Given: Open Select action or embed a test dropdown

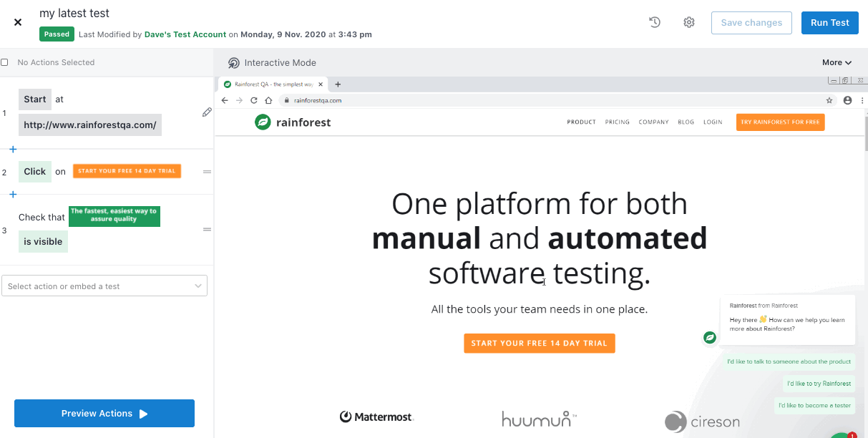Looking at the screenshot, I should pos(104,286).
